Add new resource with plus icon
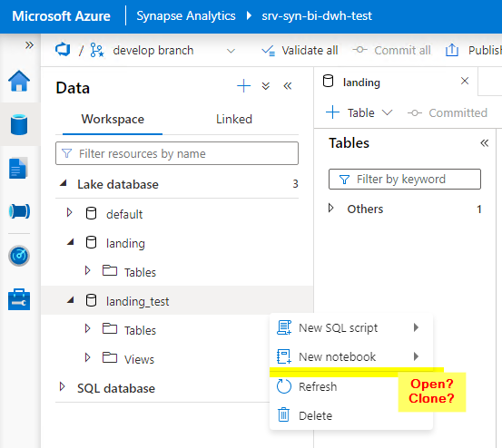 tap(243, 86)
